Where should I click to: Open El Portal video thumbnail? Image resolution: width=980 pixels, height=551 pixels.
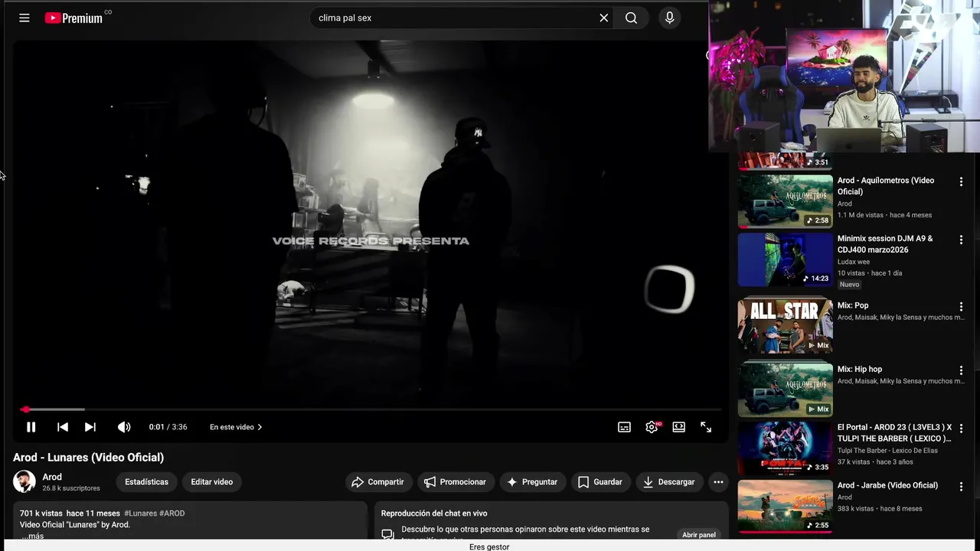785,448
